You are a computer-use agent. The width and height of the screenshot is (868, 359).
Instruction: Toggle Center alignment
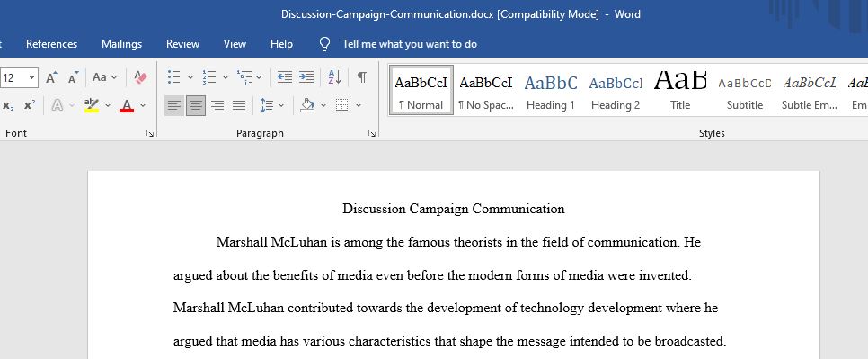pos(195,105)
